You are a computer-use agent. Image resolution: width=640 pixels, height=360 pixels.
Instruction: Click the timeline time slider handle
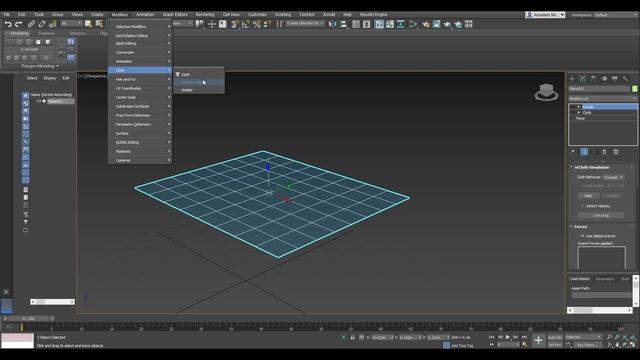(x=29, y=318)
